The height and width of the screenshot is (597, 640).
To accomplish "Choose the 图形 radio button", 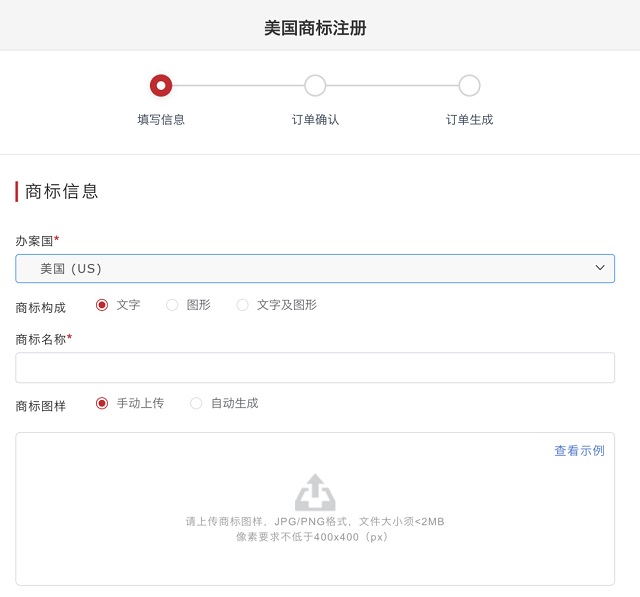I will tap(172, 305).
